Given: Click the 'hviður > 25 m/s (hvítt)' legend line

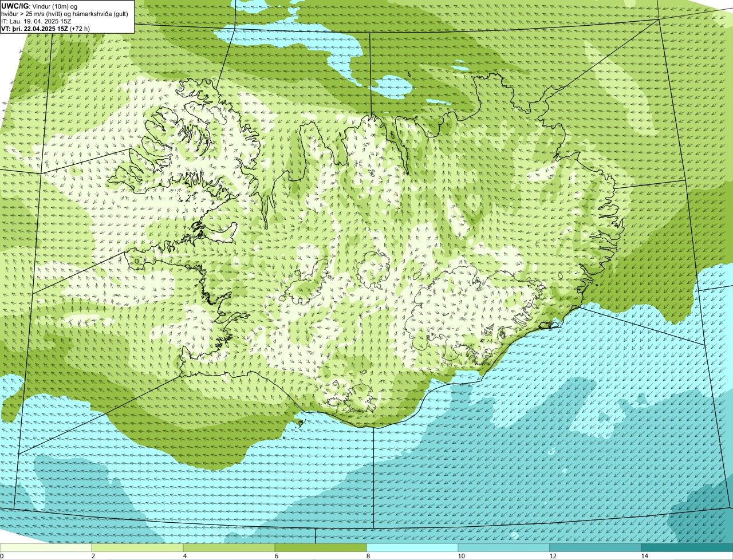Looking at the screenshot, I should pyautogui.click(x=66, y=14).
